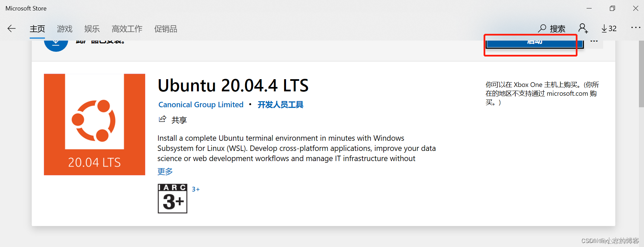Screen dimensions: 644x247
Task: Open the 开发人员工具 category link
Action: 280,105
